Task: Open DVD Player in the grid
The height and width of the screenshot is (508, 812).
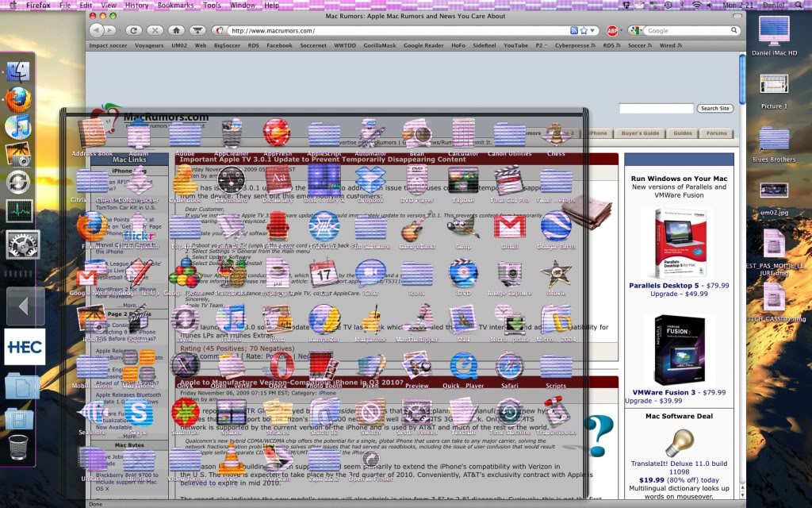Action: tap(417, 180)
